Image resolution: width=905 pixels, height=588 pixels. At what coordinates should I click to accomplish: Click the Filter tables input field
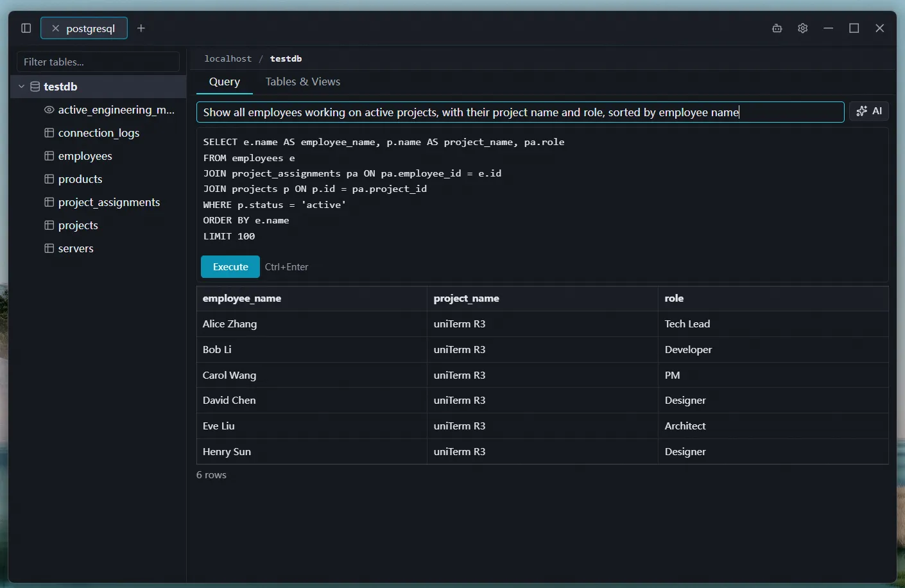click(98, 62)
